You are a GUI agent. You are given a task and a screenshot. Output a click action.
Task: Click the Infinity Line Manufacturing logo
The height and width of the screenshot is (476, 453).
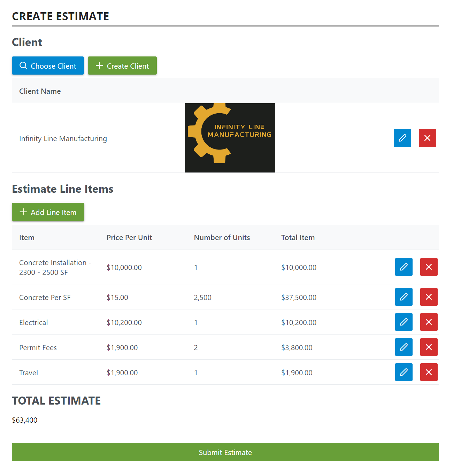tap(230, 137)
